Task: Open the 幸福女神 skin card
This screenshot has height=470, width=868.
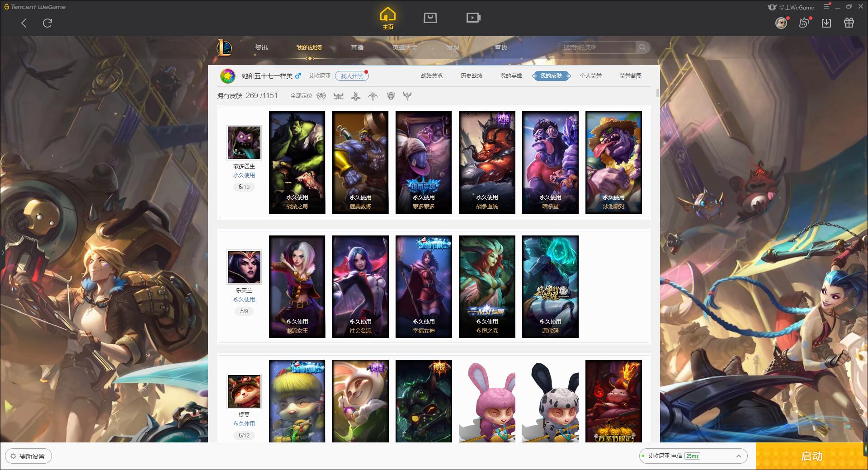Action: pos(424,287)
